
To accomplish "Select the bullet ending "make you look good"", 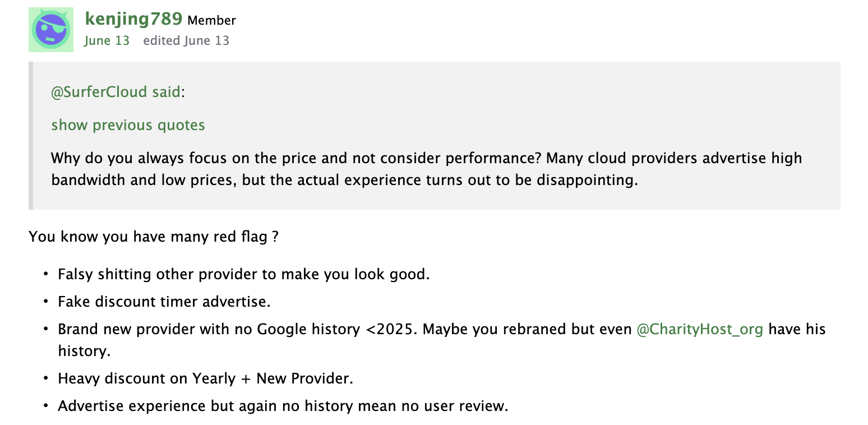I will (243, 275).
